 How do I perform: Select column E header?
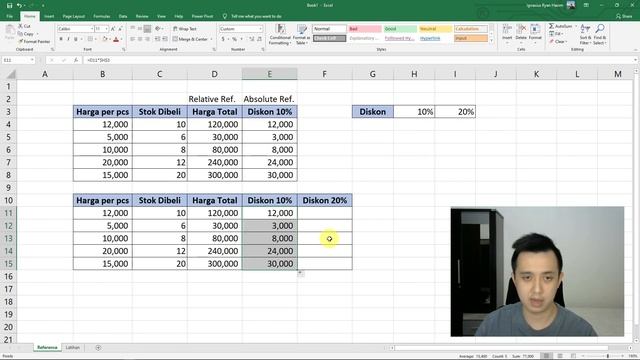click(269, 74)
